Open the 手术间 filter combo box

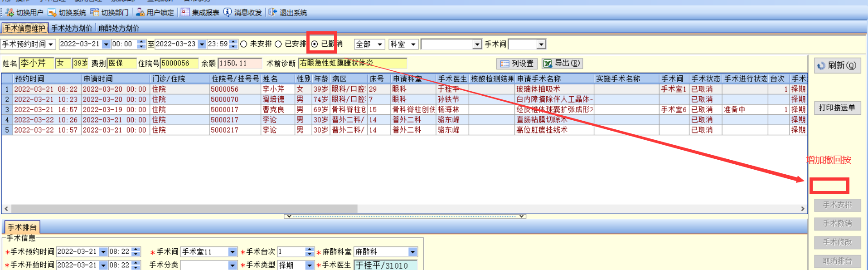pyautogui.click(x=541, y=44)
